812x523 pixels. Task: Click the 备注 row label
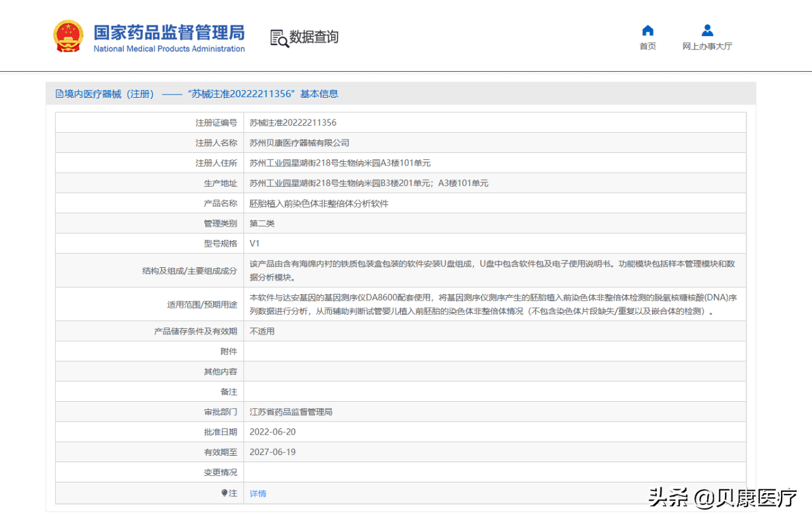click(229, 392)
